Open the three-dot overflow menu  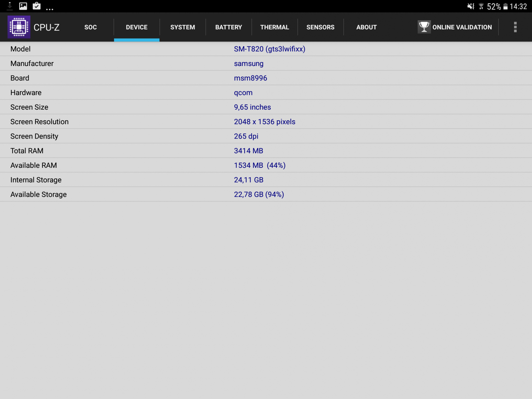tap(515, 27)
